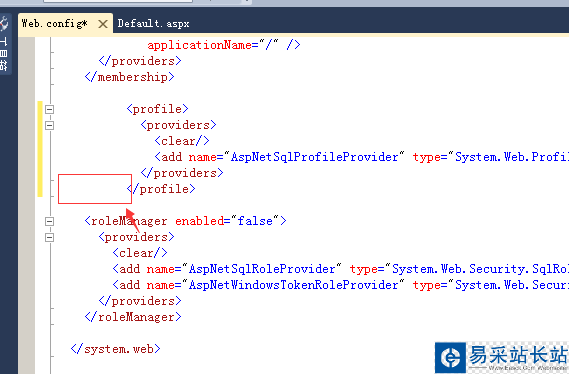Click the applicationName attribute text
The height and width of the screenshot is (374, 569).
[x=199, y=45]
